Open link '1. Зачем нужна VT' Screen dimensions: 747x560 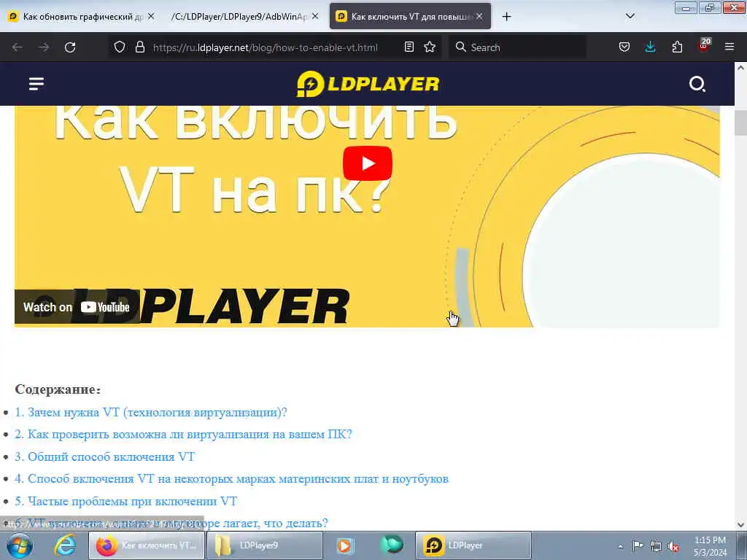pyautogui.click(x=151, y=413)
